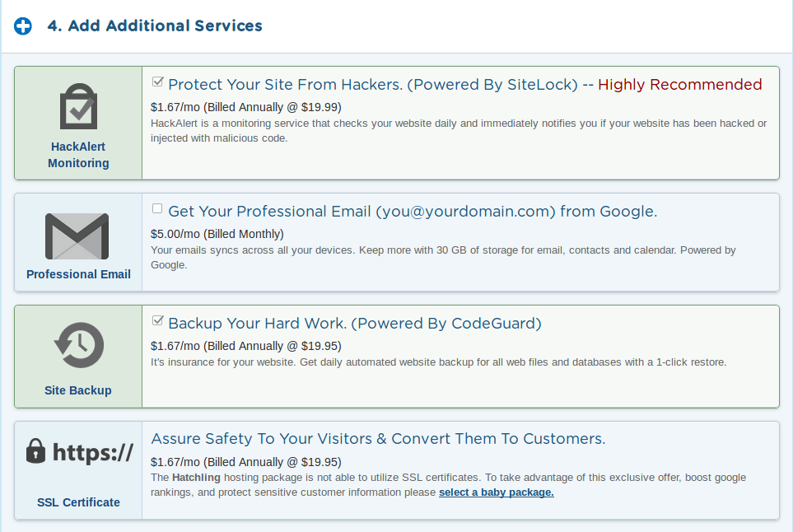Enable the Google Professional Email checkbox
Viewport: 793px width, 532px height.
pyautogui.click(x=157, y=209)
